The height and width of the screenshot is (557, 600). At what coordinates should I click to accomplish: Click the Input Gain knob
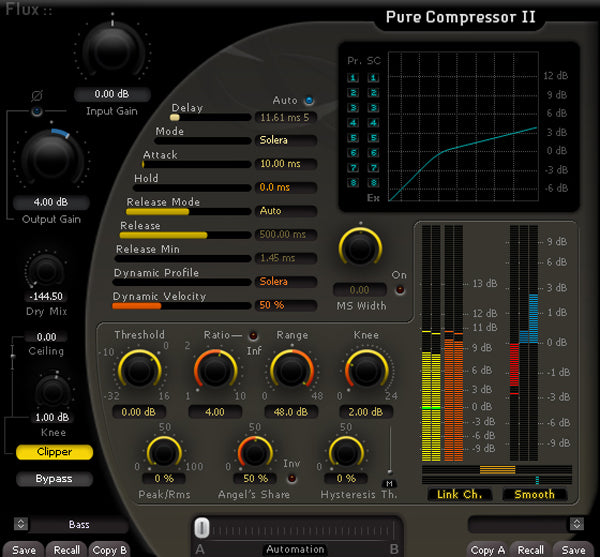coord(110,48)
